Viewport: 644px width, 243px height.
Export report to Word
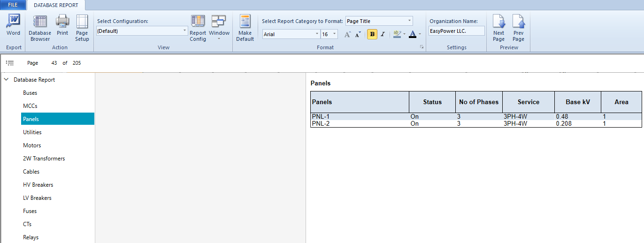pos(14,25)
